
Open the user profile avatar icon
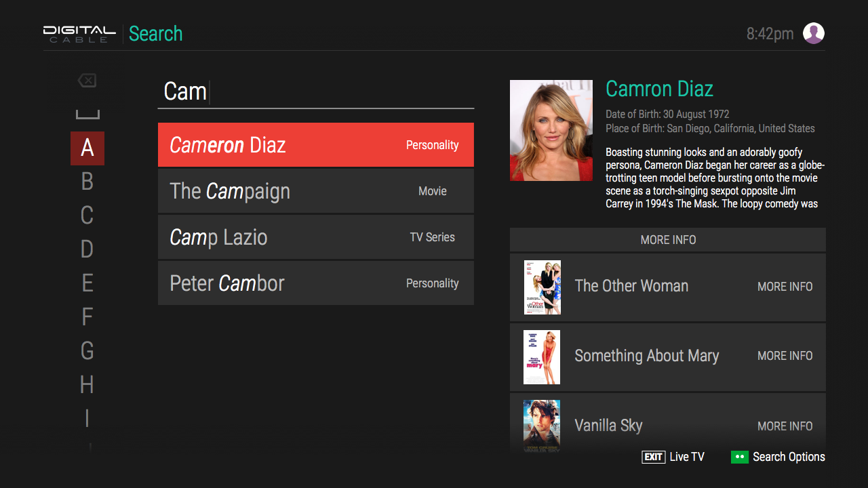[813, 33]
